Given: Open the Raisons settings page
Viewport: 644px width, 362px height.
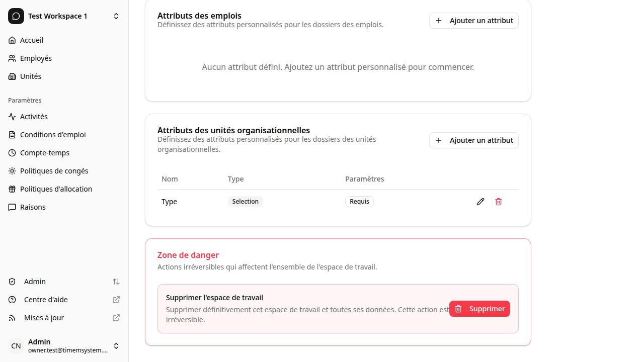Looking at the screenshot, I should (x=32, y=207).
